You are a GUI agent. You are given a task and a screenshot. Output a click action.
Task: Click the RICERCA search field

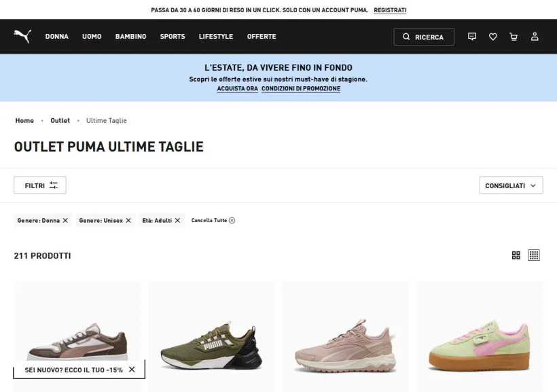[424, 37]
